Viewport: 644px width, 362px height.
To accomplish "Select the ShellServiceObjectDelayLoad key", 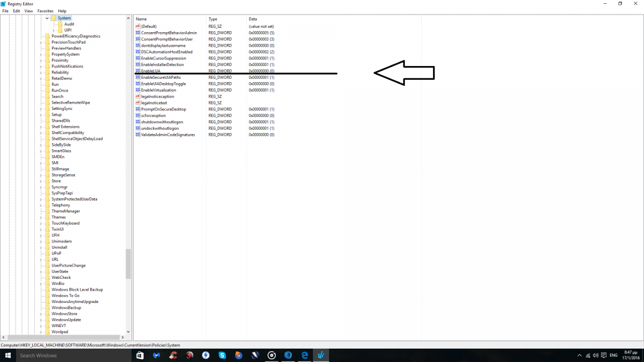I will pos(77,139).
